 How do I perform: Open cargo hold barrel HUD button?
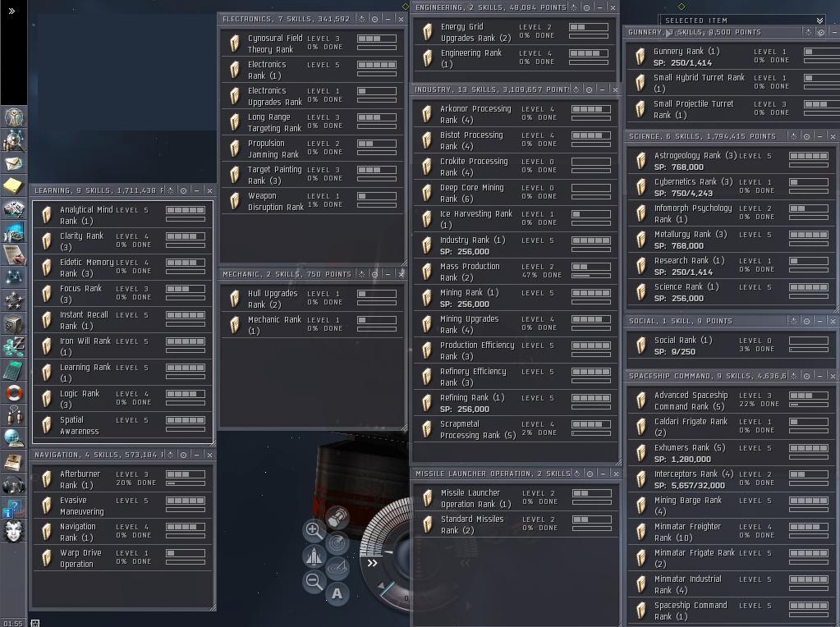coord(337,518)
